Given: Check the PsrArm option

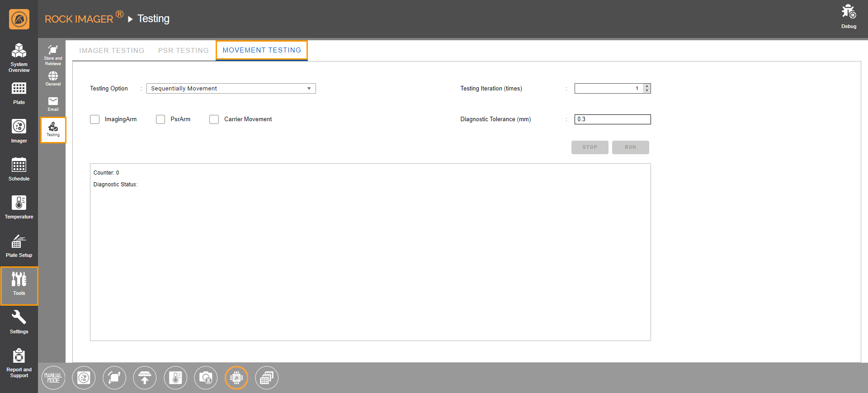Looking at the screenshot, I should pos(160,119).
